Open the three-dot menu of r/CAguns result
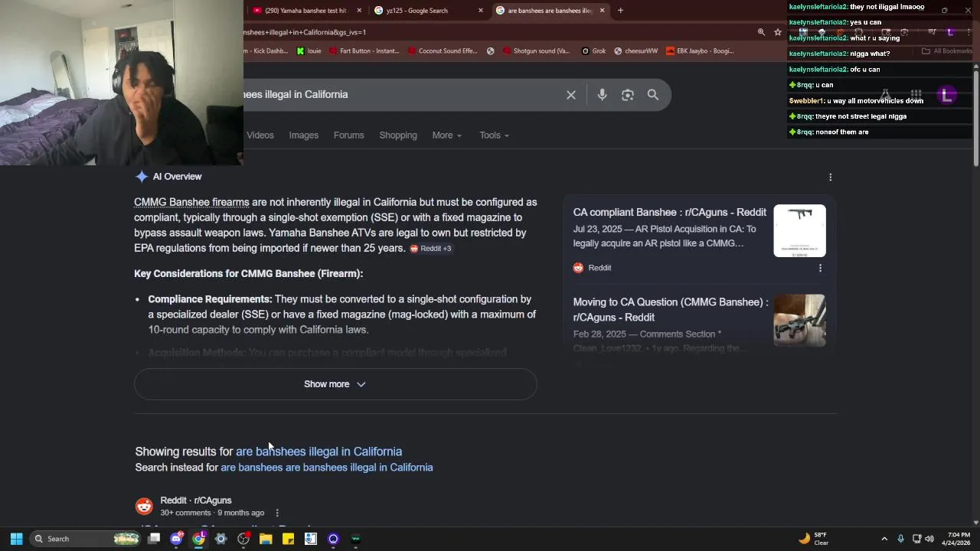The image size is (980, 551). point(277,513)
